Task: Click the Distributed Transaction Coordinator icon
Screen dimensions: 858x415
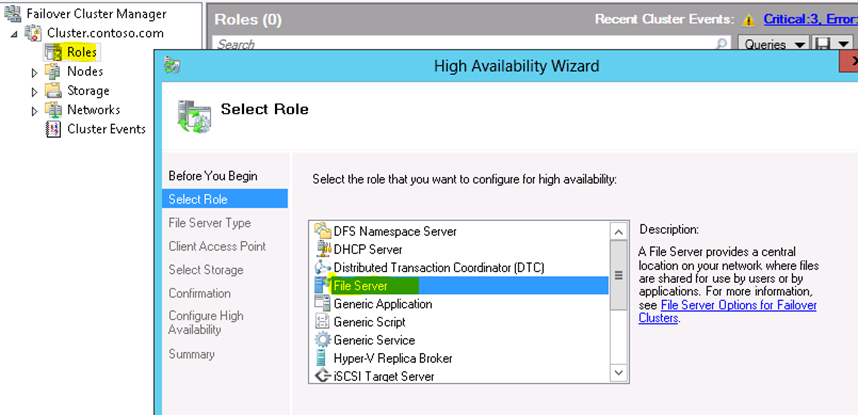Action: 323,267
